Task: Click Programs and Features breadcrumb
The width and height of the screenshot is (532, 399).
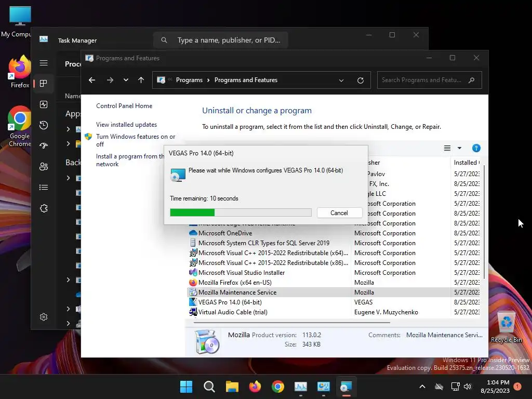Action: click(x=246, y=80)
